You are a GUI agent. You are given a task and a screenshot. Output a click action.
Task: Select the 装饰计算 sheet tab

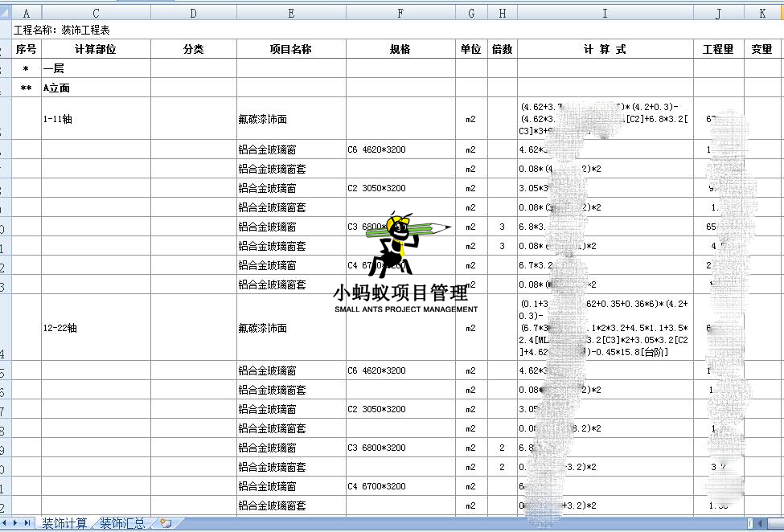pos(64,523)
